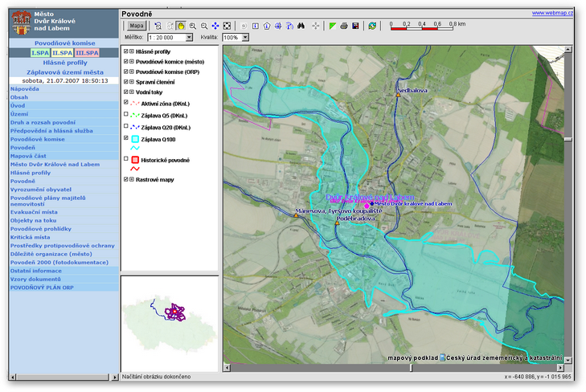Open POVODŇOVÝ PLÁN ORP menu item
The image size is (586, 392).
point(42,288)
